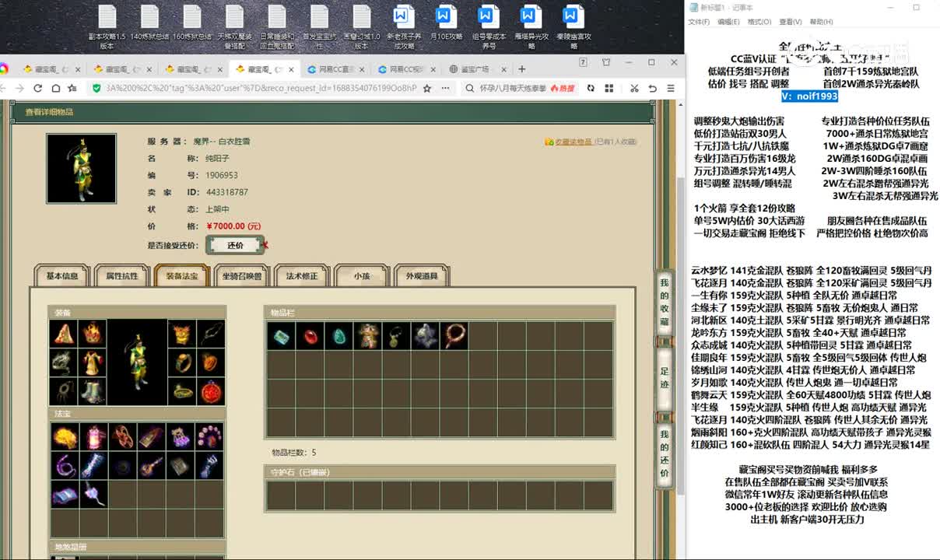Click the bead necklace in inventory
The image size is (940, 560).
click(x=454, y=336)
